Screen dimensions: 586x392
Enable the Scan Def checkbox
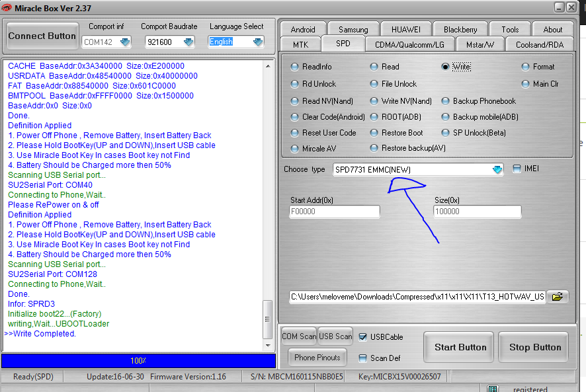(x=362, y=358)
